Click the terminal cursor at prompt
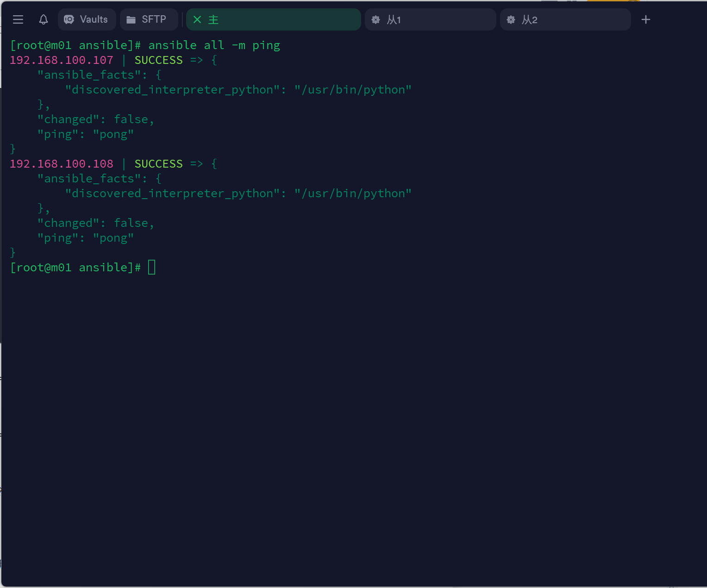Screen dimensions: 707x588 click(152, 267)
